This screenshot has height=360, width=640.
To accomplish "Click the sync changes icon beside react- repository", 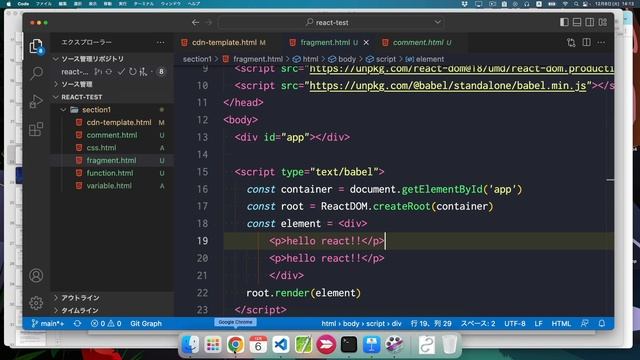I will (109, 72).
